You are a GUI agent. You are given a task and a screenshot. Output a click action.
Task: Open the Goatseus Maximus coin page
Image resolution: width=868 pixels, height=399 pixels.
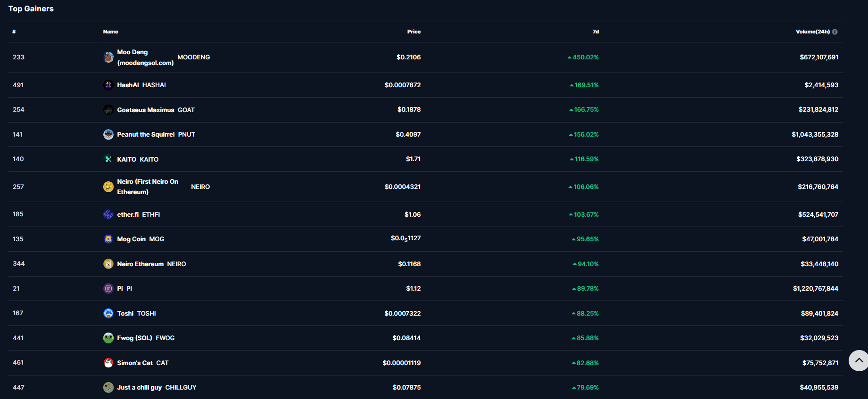pyautogui.click(x=146, y=110)
